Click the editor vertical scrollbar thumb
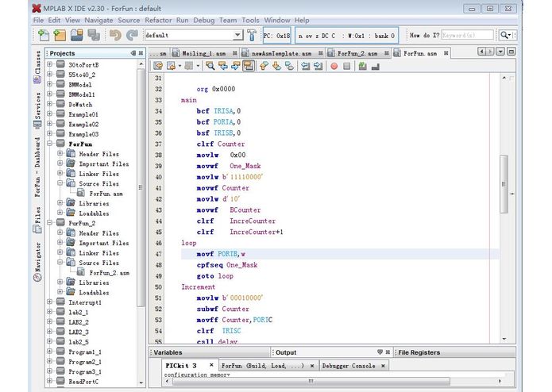This screenshot has width=552, height=392. click(x=504, y=184)
